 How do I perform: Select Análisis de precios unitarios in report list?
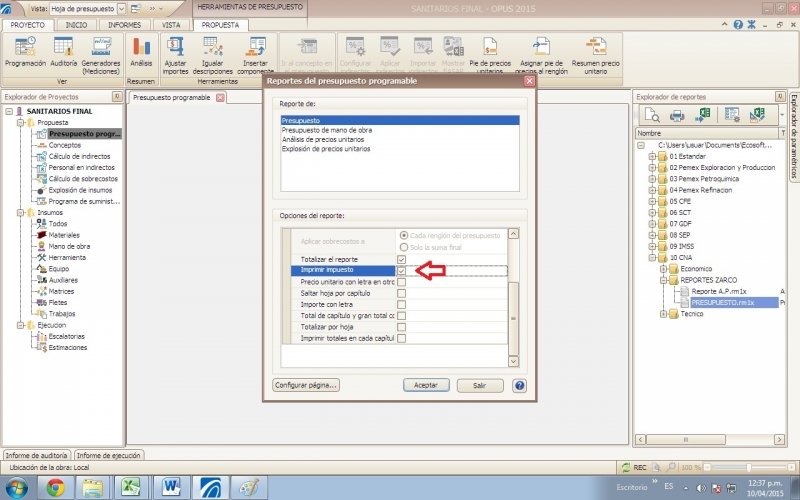tap(328, 139)
